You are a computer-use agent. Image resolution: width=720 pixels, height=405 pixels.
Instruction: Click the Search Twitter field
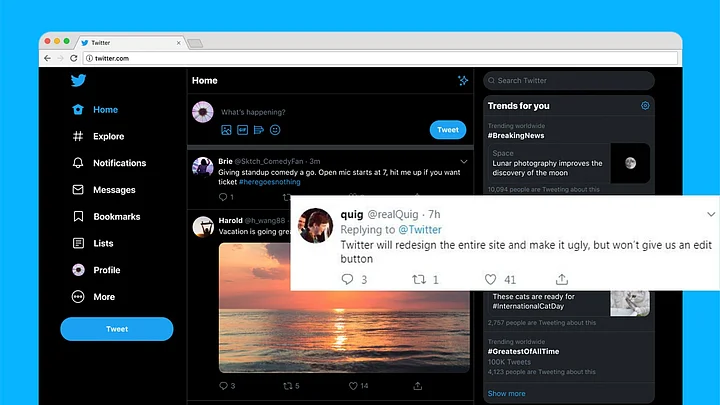(568, 81)
